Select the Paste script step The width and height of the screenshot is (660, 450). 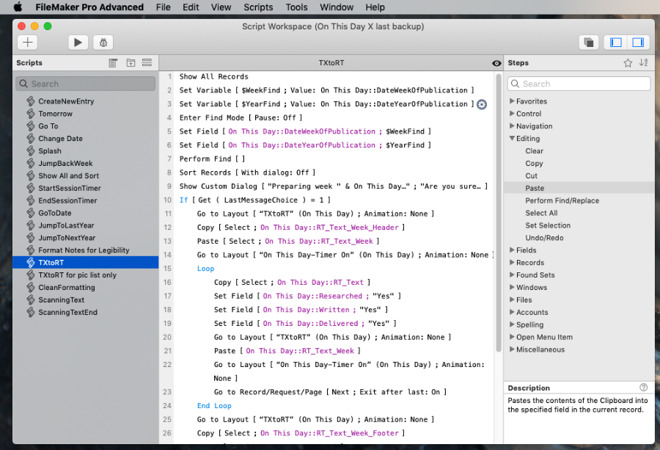[535, 188]
